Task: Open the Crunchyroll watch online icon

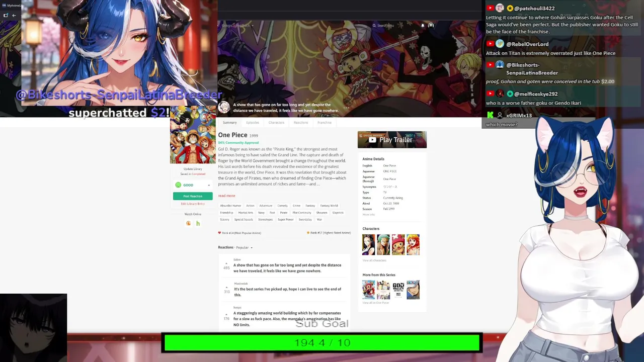Action: [188, 223]
